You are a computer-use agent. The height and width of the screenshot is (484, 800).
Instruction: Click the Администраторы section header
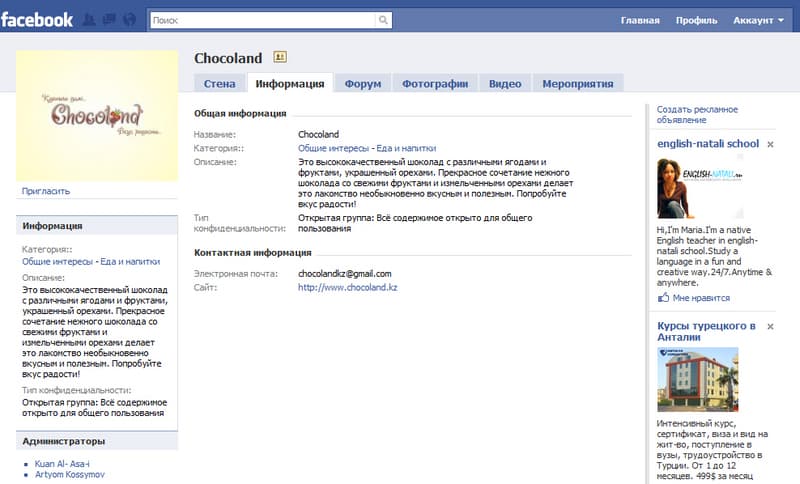(x=97, y=441)
